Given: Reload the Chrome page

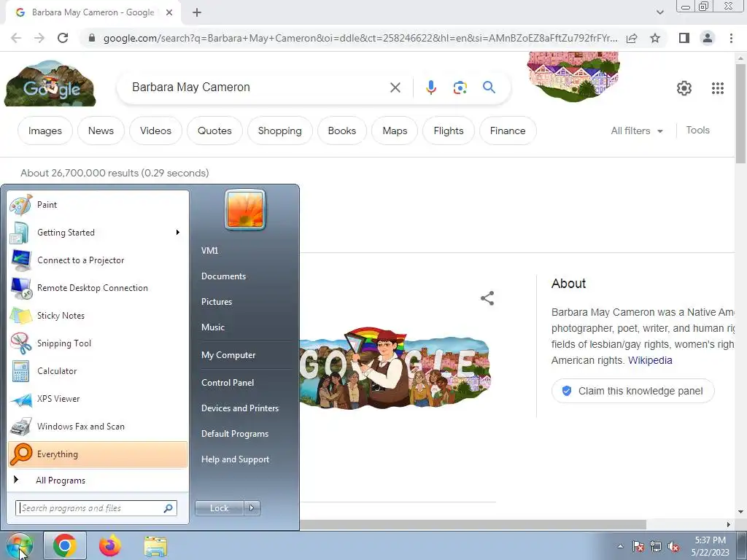Looking at the screenshot, I should [63, 38].
